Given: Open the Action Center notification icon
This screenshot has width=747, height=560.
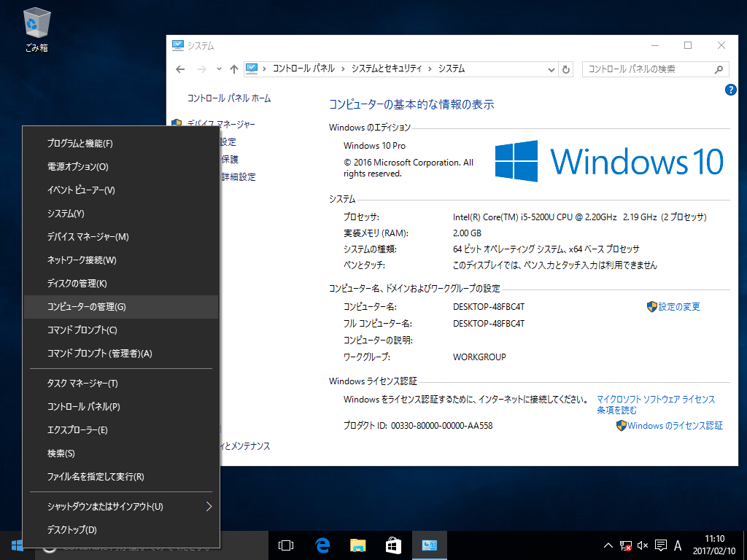Looking at the screenshot, I should [661, 545].
